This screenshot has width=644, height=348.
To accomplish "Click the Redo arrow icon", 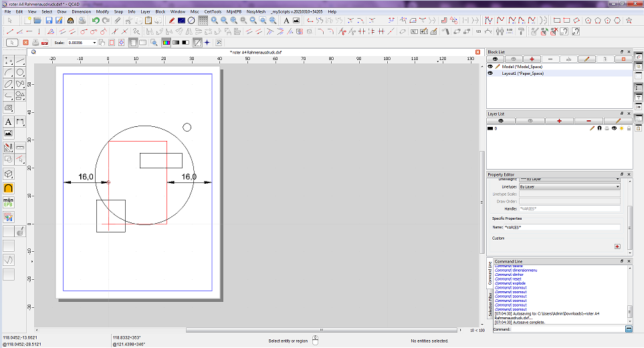I will tap(106, 21).
